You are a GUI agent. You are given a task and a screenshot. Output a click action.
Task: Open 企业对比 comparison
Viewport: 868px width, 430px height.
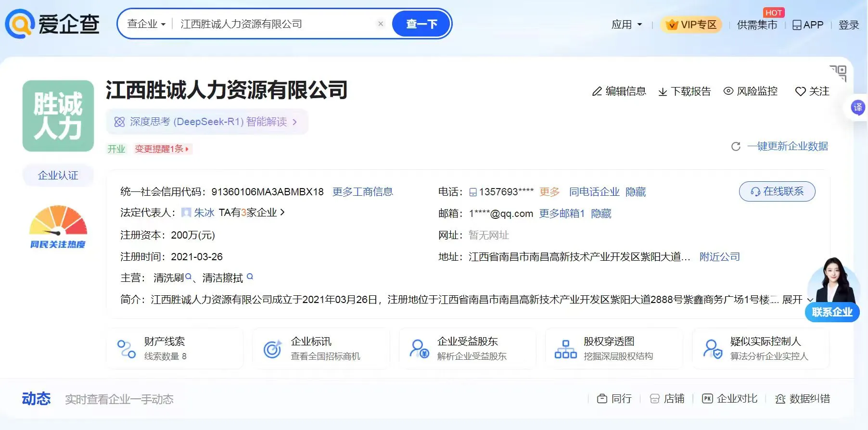pyautogui.click(x=730, y=399)
